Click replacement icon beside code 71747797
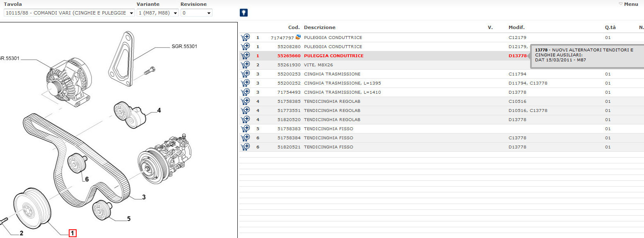This screenshot has width=644, height=238. [x=298, y=37]
